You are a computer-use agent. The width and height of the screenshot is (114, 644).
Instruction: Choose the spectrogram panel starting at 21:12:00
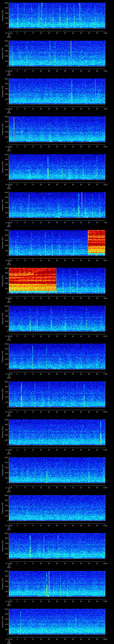(57, 432)
